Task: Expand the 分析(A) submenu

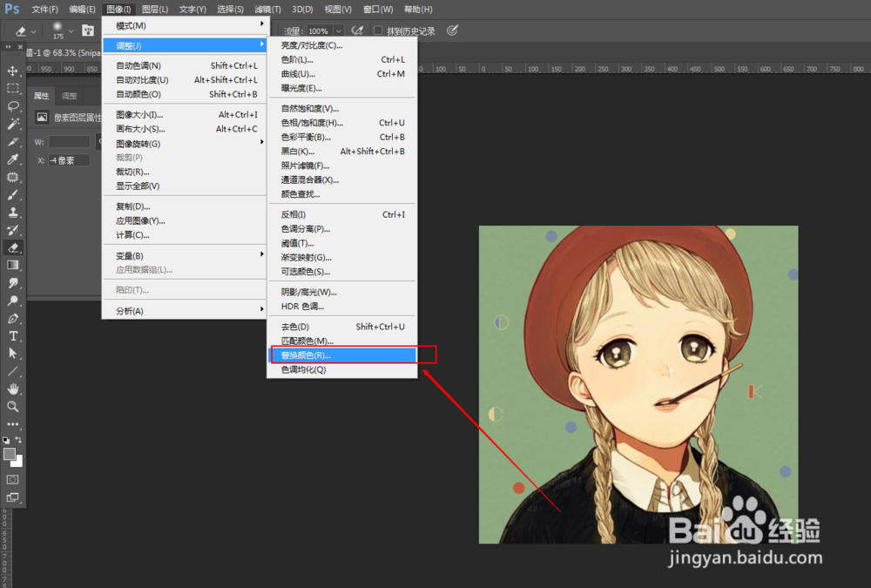Action: [x=186, y=311]
